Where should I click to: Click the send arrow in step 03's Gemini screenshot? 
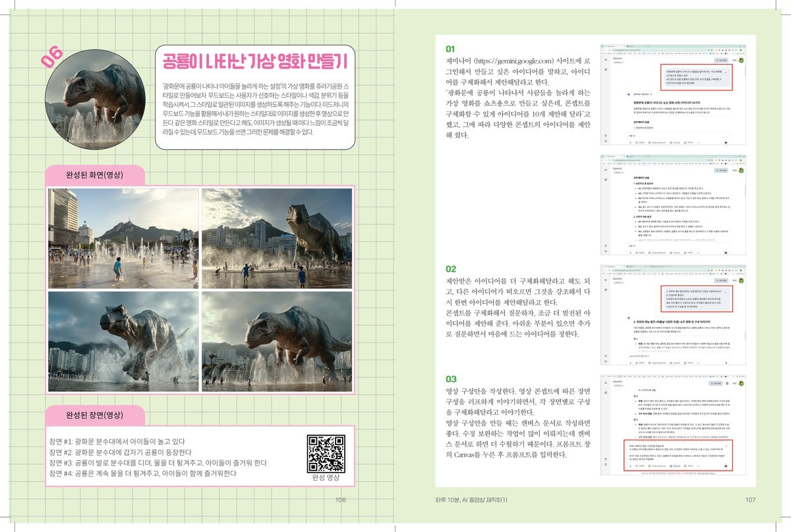[x=726, y=466]
